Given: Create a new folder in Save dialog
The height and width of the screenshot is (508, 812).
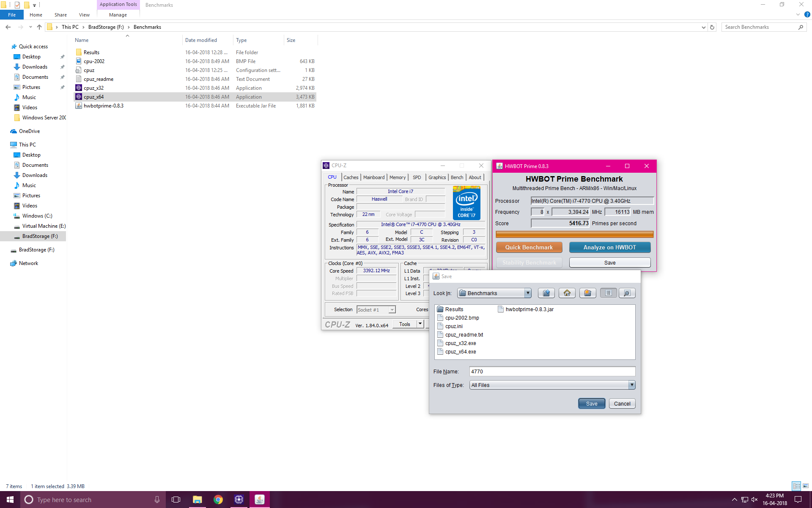Looking at the screenshot, I should coord(587,293).
